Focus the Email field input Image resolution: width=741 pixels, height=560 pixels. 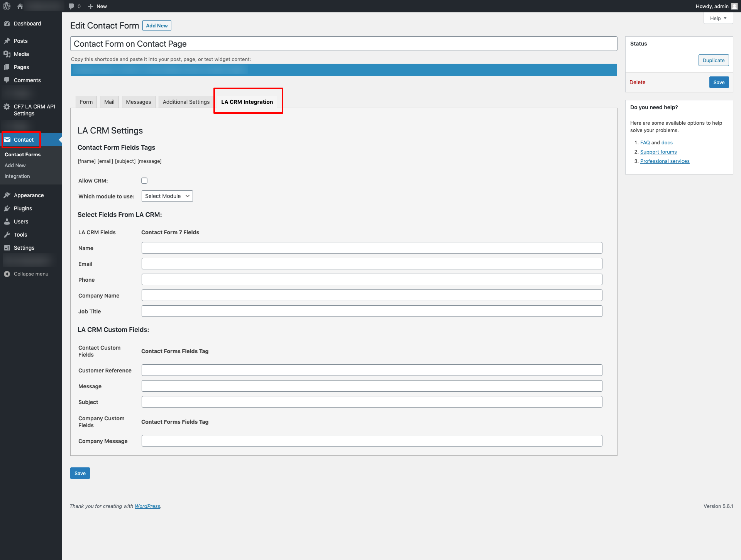372,264
